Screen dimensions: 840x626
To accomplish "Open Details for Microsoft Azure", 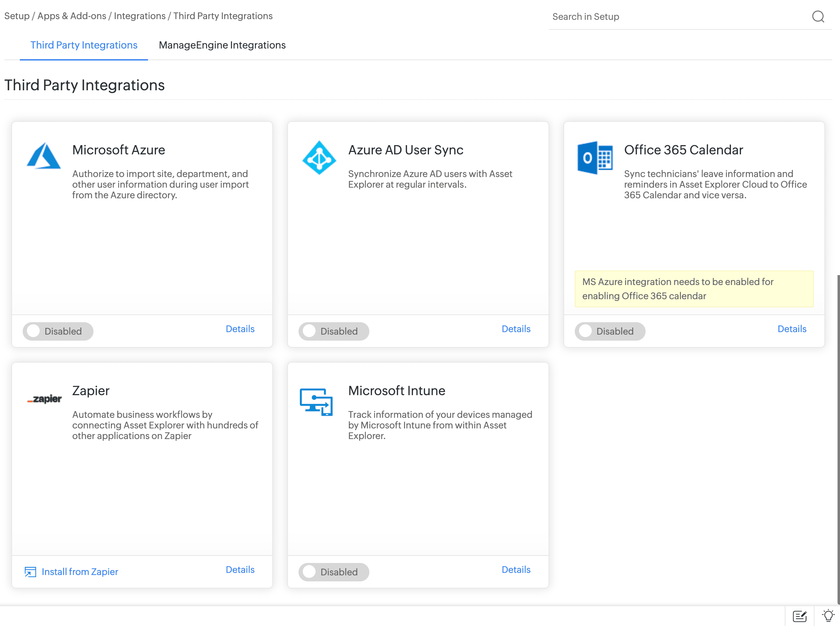I will 240,329.
